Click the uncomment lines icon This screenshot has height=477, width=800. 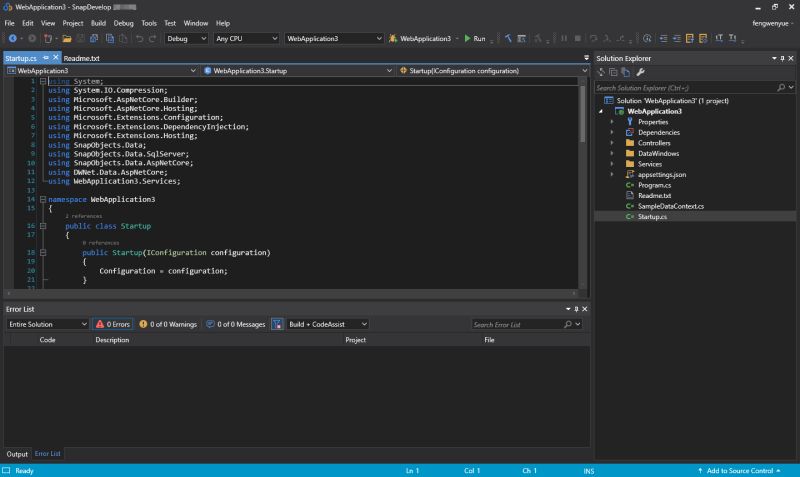click(703, 38)
